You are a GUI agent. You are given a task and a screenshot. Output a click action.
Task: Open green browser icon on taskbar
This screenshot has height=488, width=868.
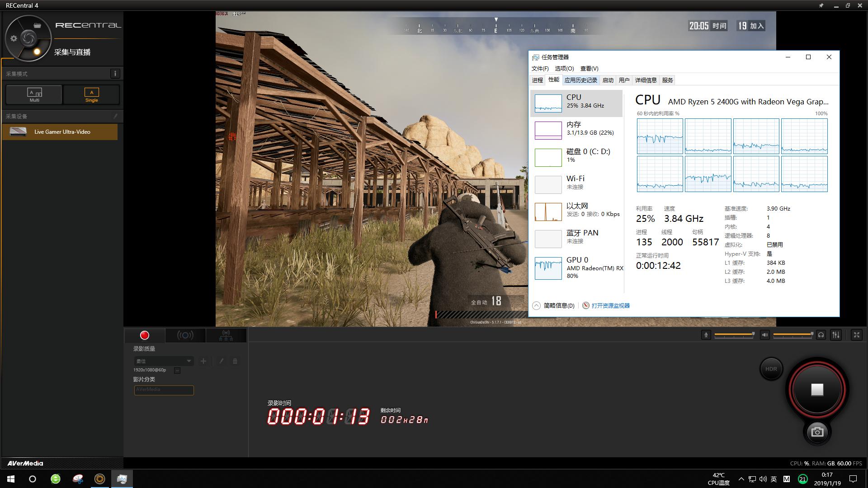[56, 479]
